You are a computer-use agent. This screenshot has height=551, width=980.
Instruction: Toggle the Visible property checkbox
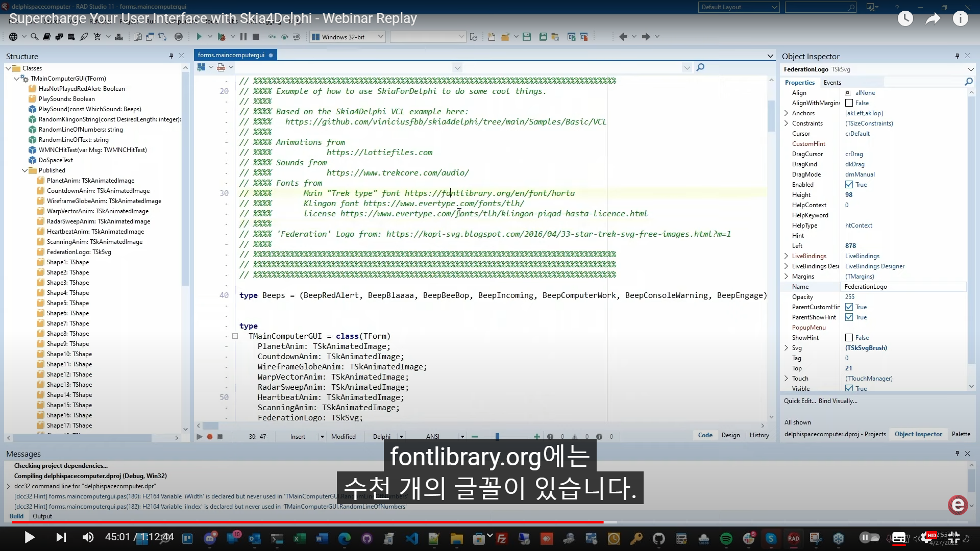point(849,388)
